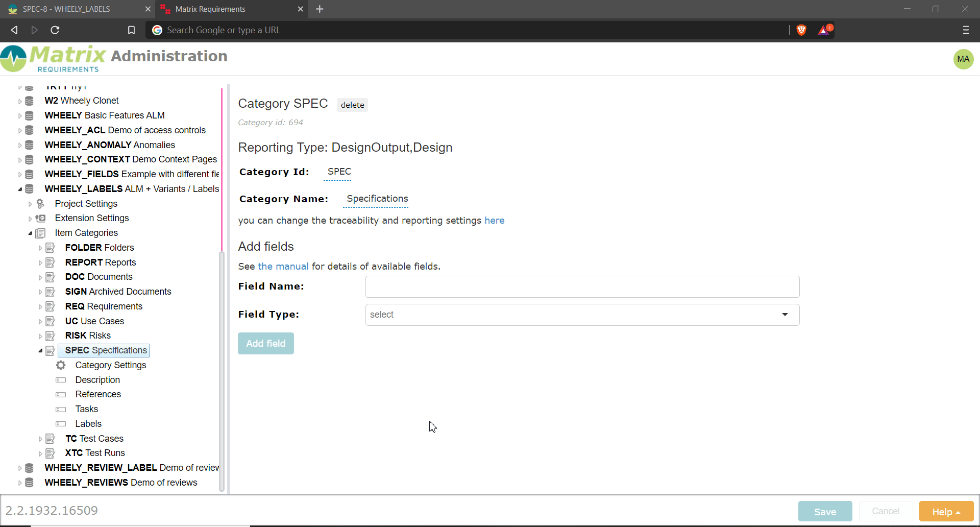Select Category Settings tree item
Viewport: 980px width, 527px height.
click(111, 365)
